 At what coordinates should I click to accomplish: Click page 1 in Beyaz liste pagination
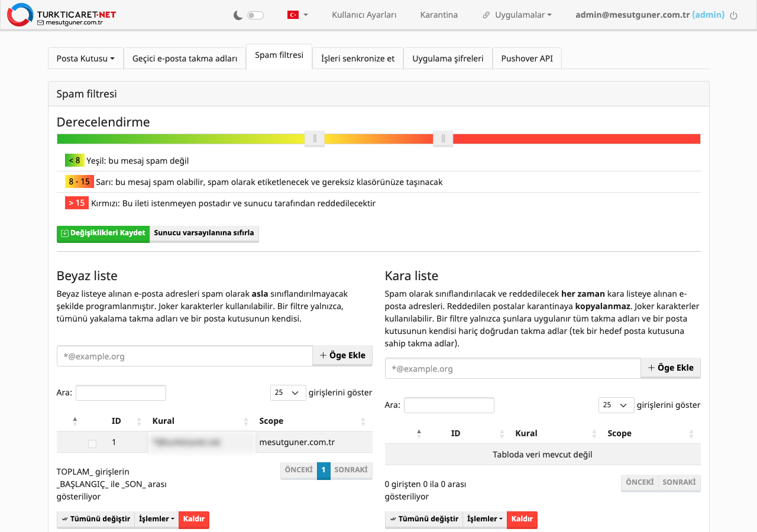coord(323,470)
